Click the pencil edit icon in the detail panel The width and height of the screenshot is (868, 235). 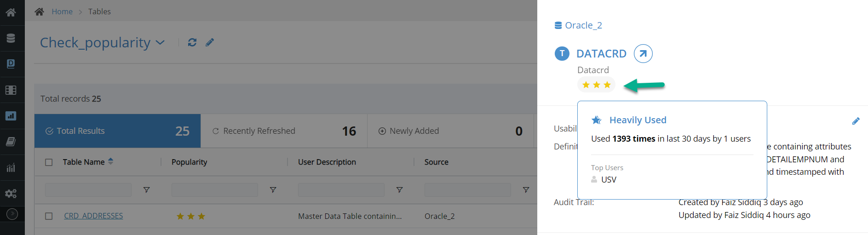click(x=856, y=121)
